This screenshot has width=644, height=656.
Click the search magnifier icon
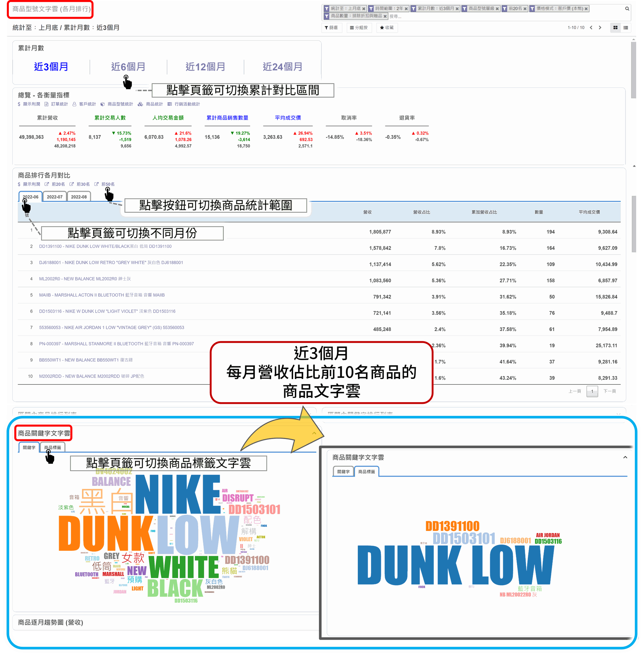pyautogui.click(x=627, y=9)
